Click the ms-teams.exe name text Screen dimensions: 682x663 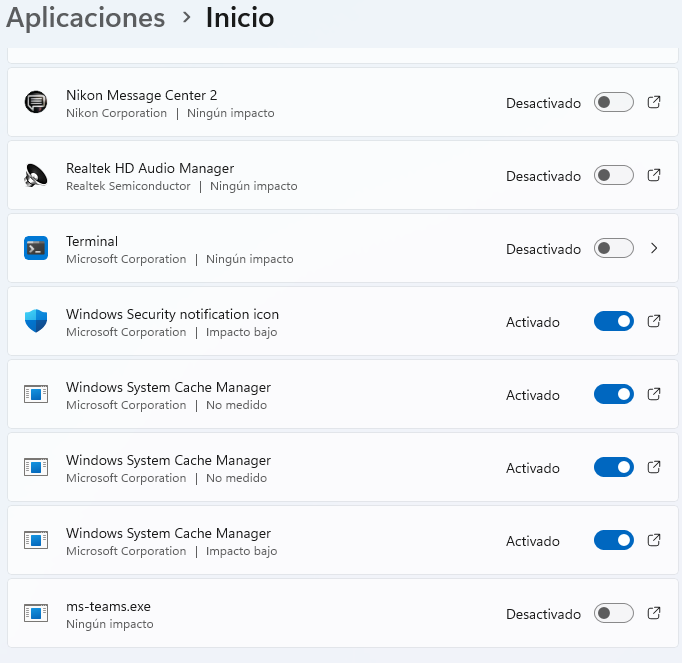pyautogui.click(x=108, y=606)
